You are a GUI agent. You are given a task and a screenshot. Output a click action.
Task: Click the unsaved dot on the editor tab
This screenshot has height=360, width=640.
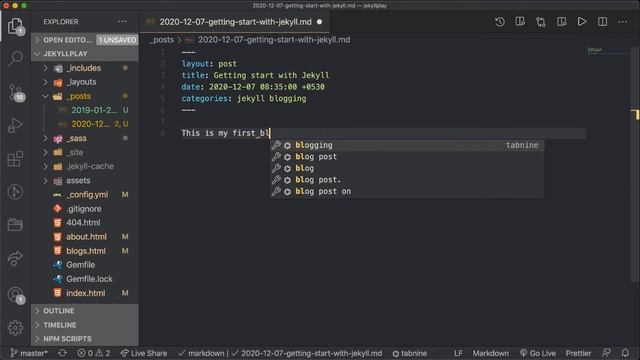tap(320, 22)
